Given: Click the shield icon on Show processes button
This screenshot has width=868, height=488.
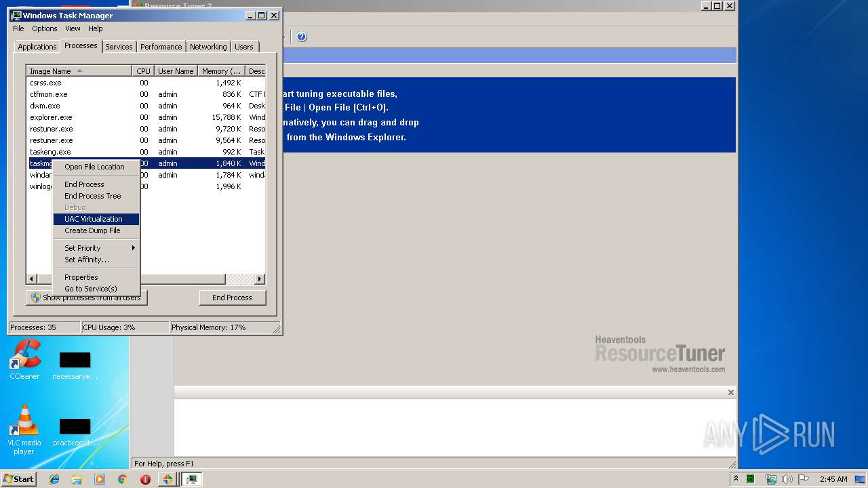Looking at the screenshot, I should (x=36, y=298).
